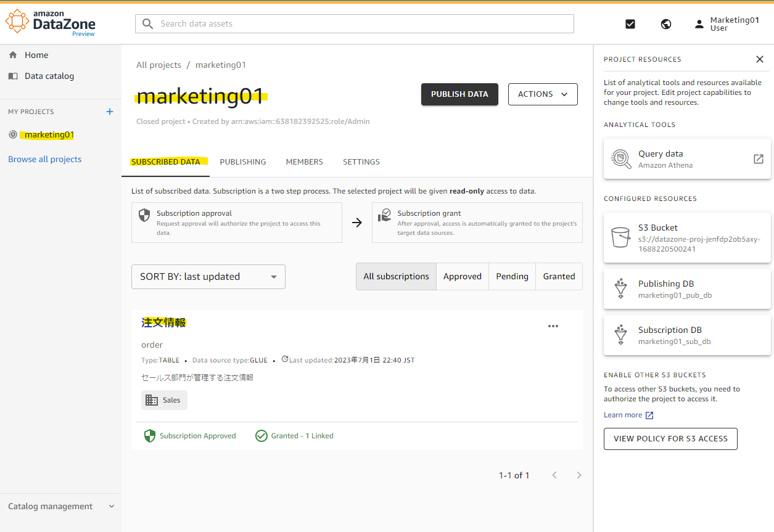Open the SORT BY last updated dropdown
This screenshot has height=532, width=774.
pyautogui.click(x=208, y=277)
